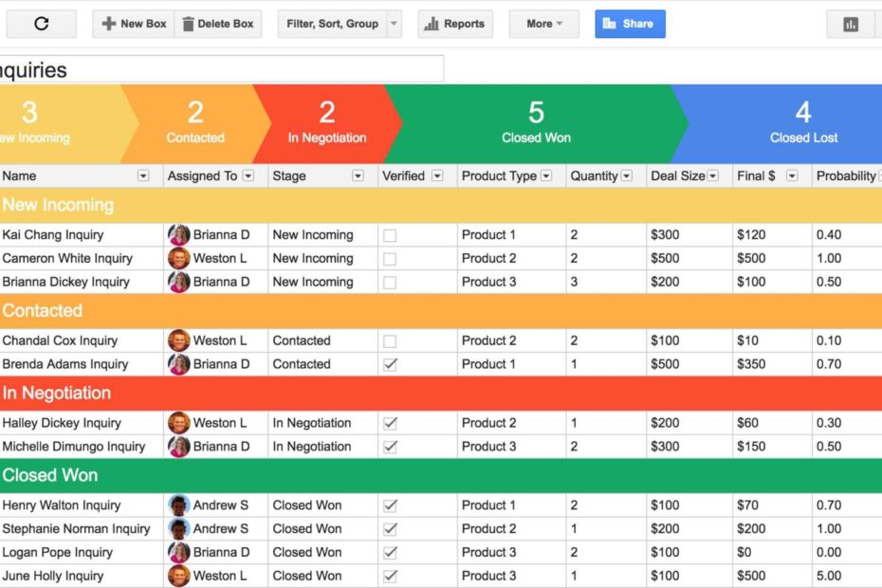Open the Deal Size column dropdown

pyautogui.click(x=712, y=175)
